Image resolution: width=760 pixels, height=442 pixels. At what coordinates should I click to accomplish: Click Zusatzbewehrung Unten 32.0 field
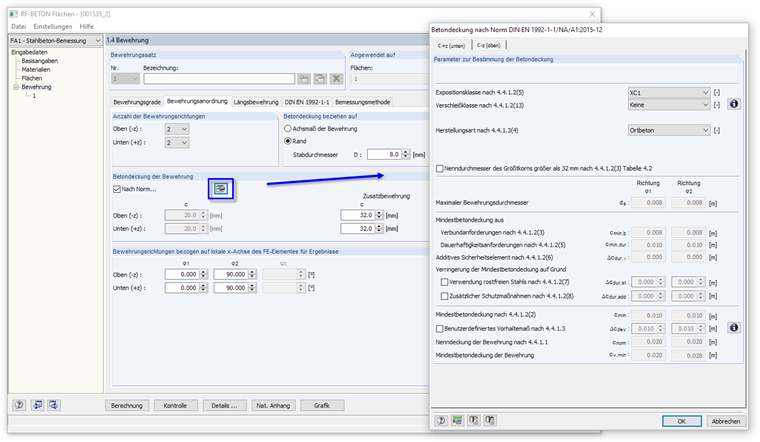[x=358, y=229]
